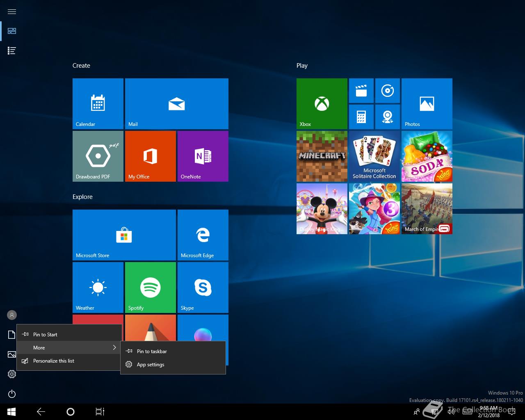Choose Pin to taskbar option
Viewport: 525px width, 420px height.
click(173, 351)
